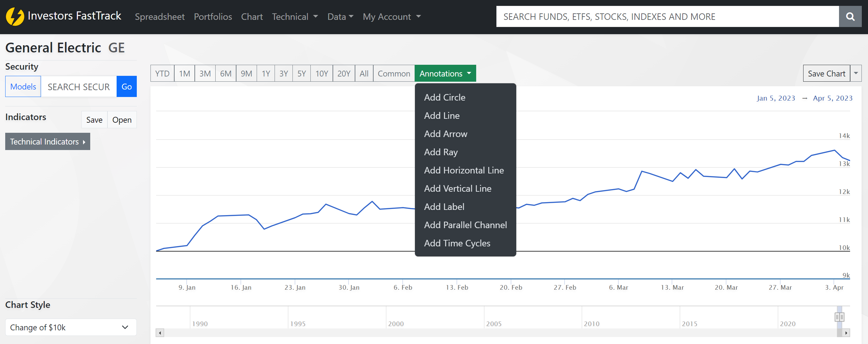Set chart range to 6M
This screenshot has height=344, width=868.
point(226,73)
